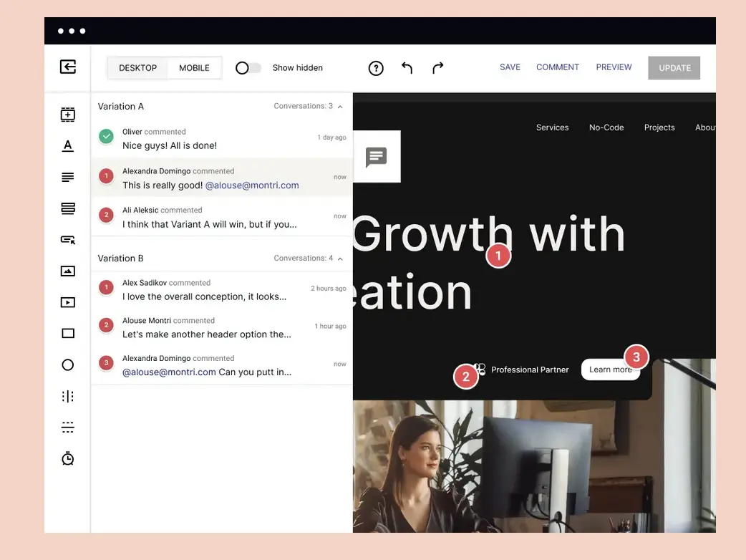Click the undo arrow

coord(407,67)
